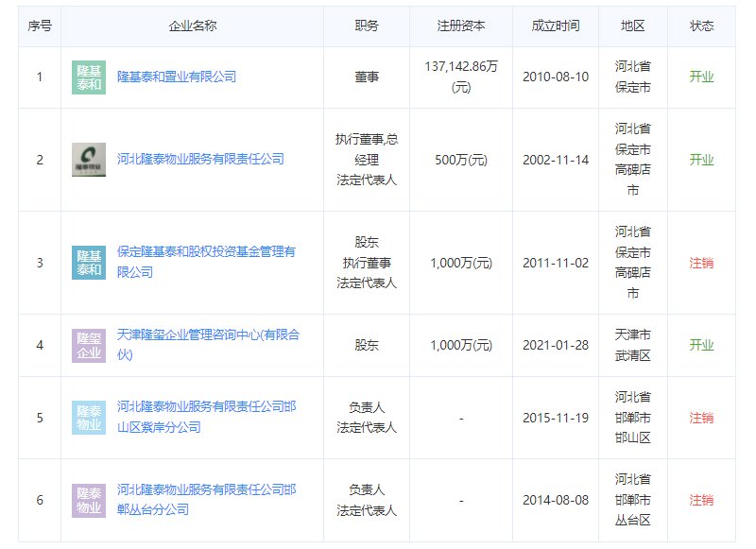Image resolution: width=756 pixels, height=549 pixels.
Task: Click the 河北省保定市 region cell in row 1
Action: (632, 77)
